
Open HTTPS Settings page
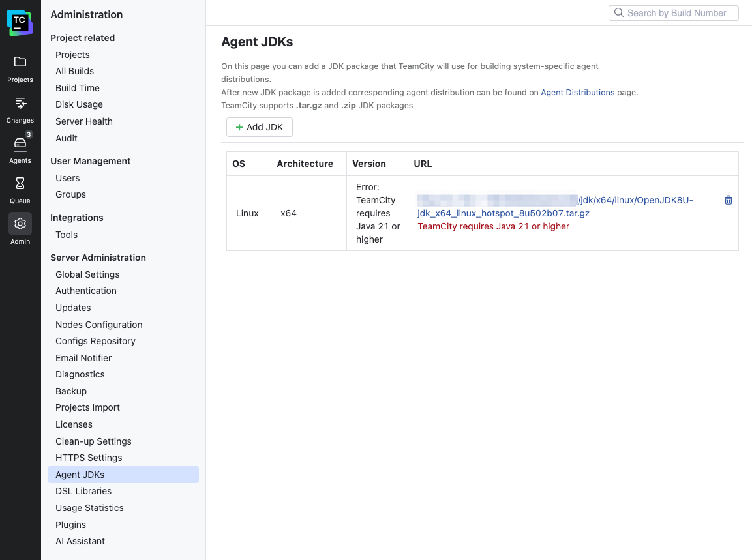89,458
